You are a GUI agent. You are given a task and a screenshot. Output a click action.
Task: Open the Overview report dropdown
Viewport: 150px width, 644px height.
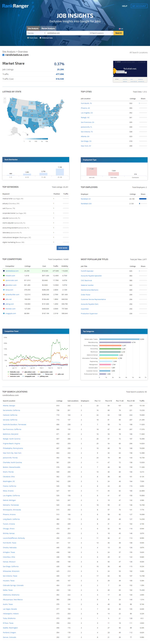pos(36,33)
